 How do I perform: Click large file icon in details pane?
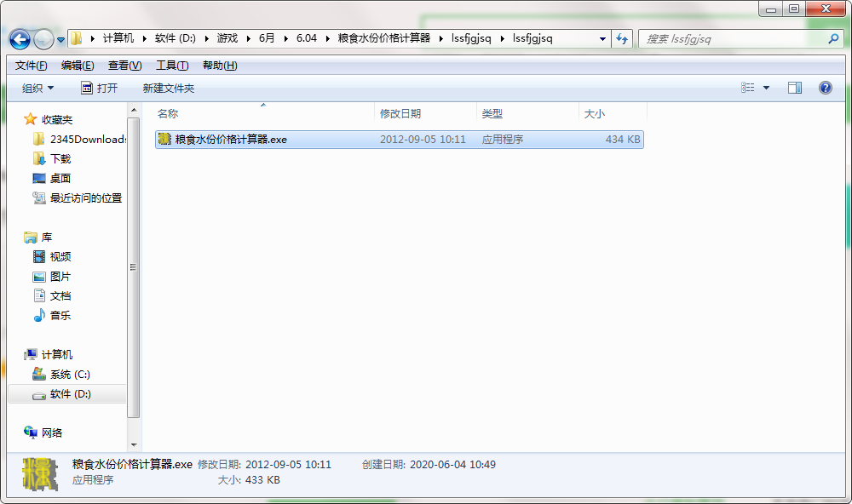[40, 473]
